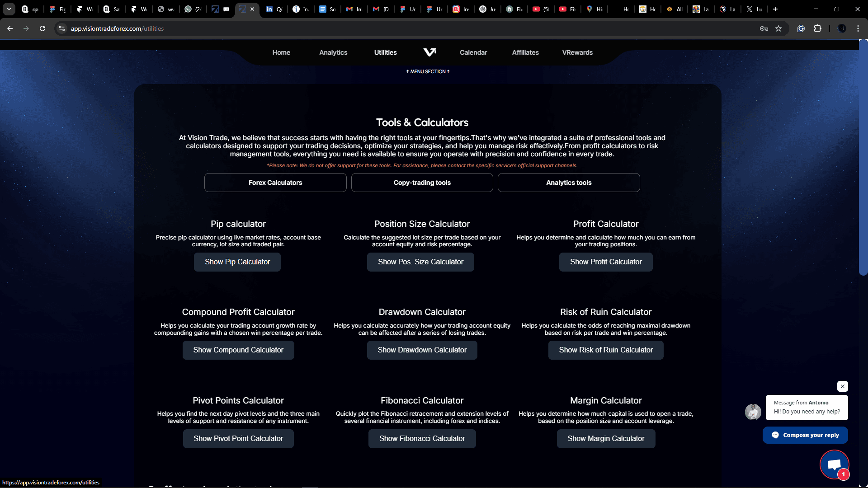Viewport: 868px width, 488px height.
Task: Open the browser extensions puzzle icon
Action: pyautogui.click(x=817, y=28)
